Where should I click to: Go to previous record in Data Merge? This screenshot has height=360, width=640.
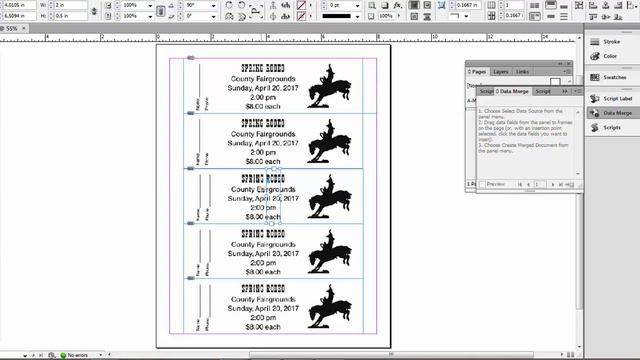(x=528, y=184)
